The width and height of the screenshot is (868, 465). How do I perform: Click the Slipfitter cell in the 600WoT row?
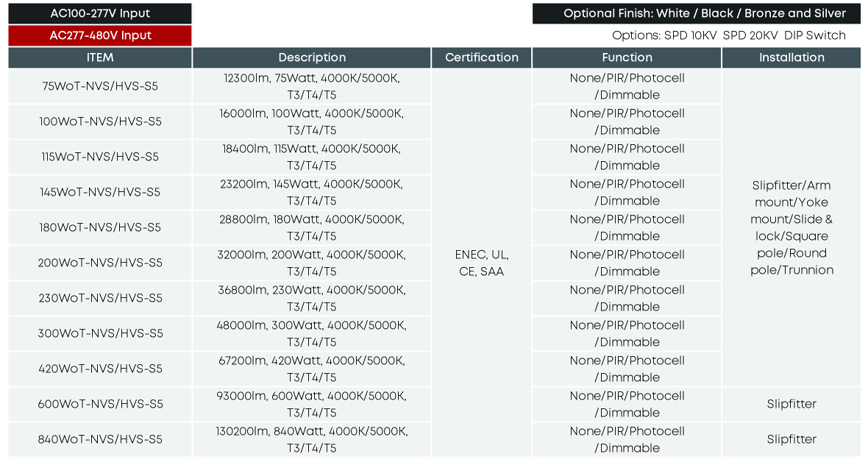(x=791, y=404)
